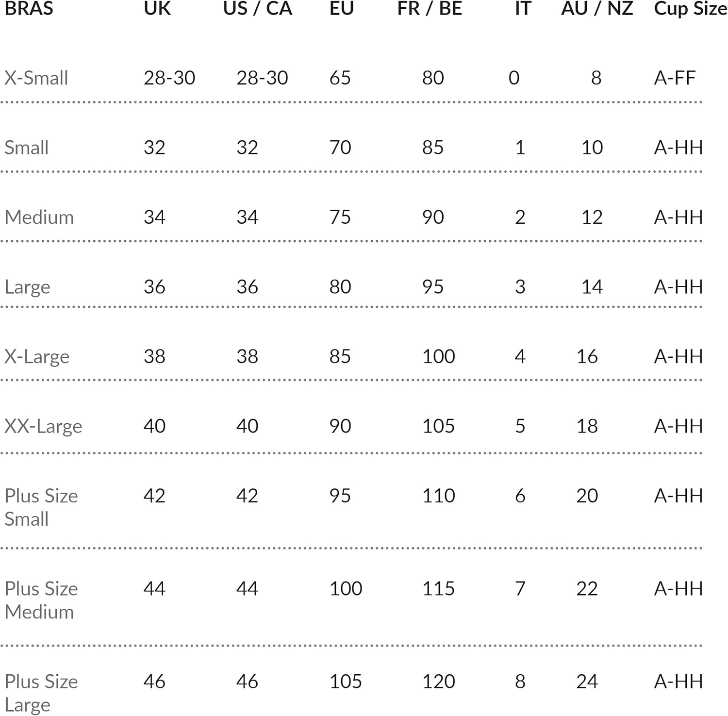This screenshot has height=716, width=728.
Task: Select the X-Small row label
Action: [36, 78]
